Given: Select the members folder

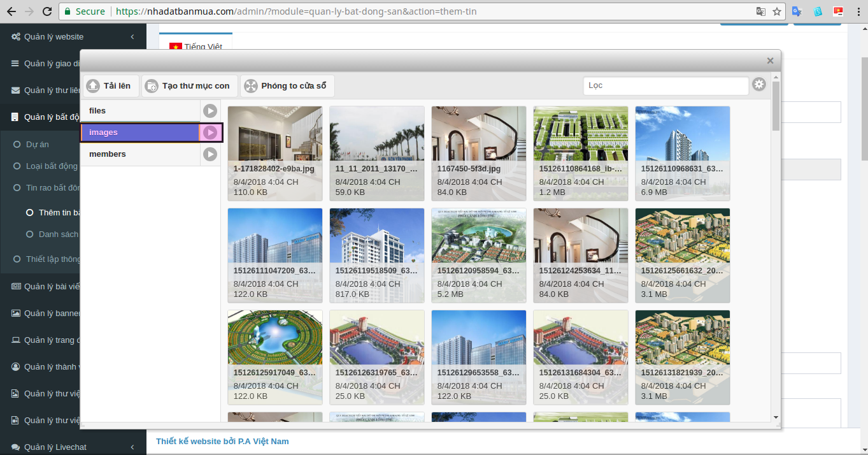Looking at the screenshot, I should coord(140,154).
